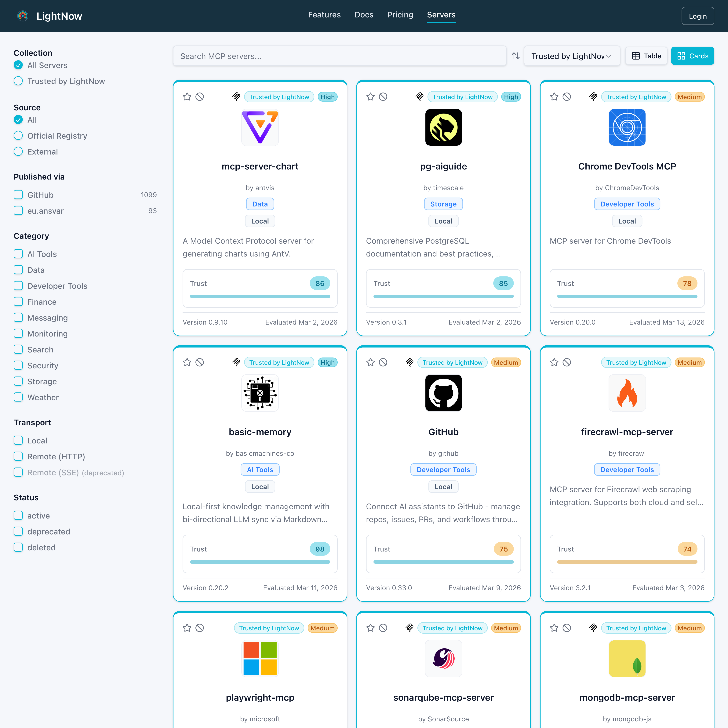Block the basic-memory server
Viewport: 728px width, 728px height.
[200, 362]
